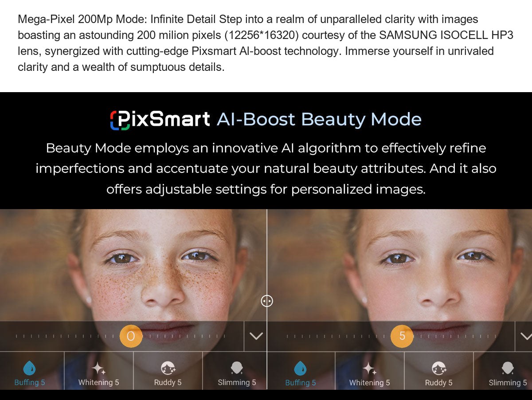The width and height of the screenshot is (532, 400).
Task: Select Slimming 5 face icon in left panel
Action: click(x=237, y=368)
